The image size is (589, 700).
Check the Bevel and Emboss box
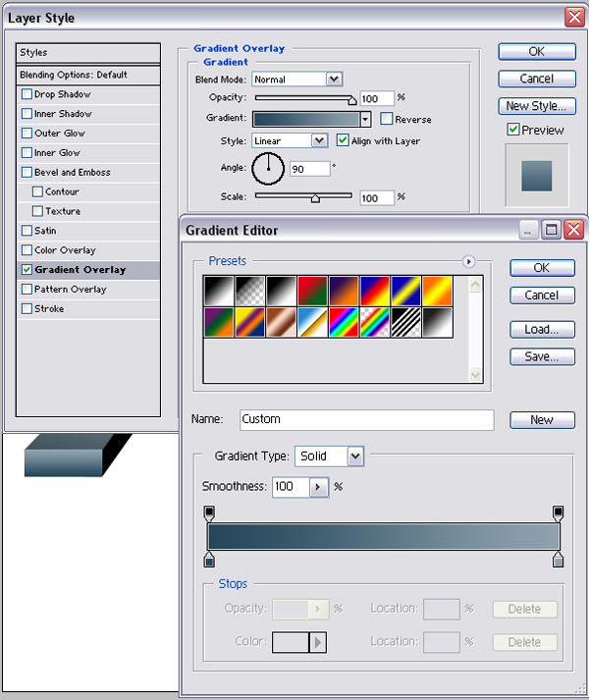(27, 172)
